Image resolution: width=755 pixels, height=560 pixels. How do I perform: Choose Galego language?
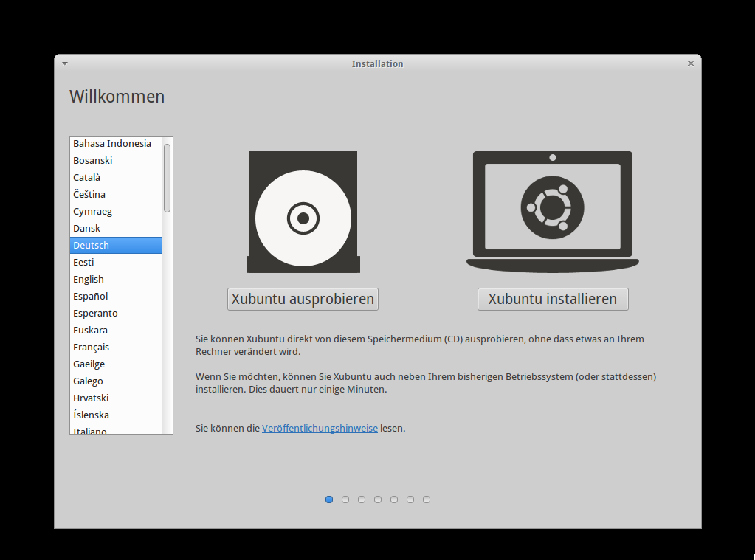coord(116,381)
